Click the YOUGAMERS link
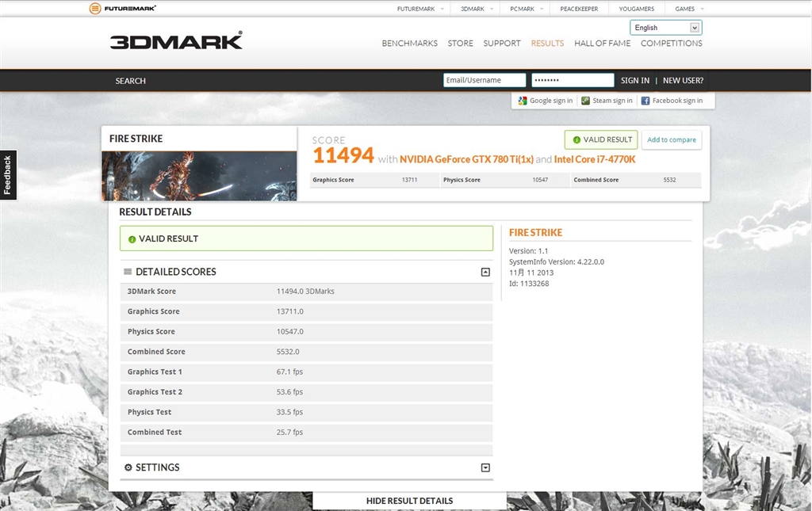Image resolution: width=812 pixels, height=511 pixels. (637, 9)
